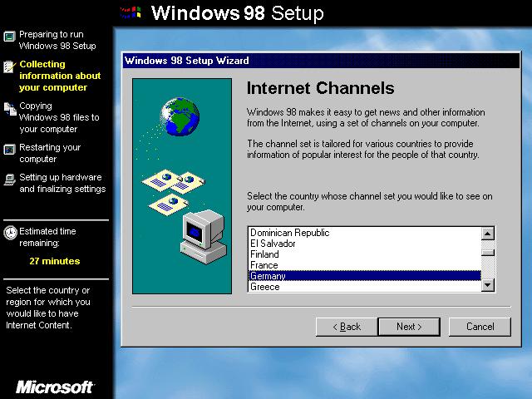Image resolution: width=532 pixels, height=399 pixels.
Task: Click the Restarting your computer icon
Action: [x=9, y=150]
